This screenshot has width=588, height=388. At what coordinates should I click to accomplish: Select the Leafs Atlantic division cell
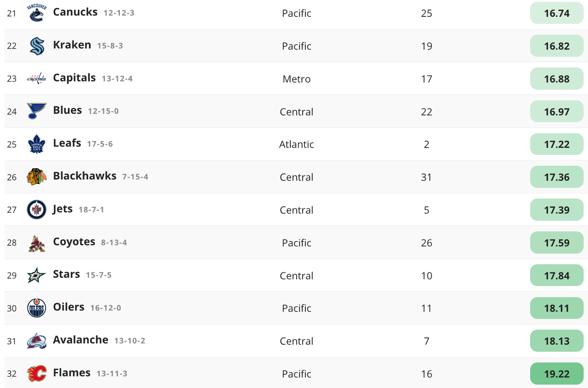[x=297, y=144]
